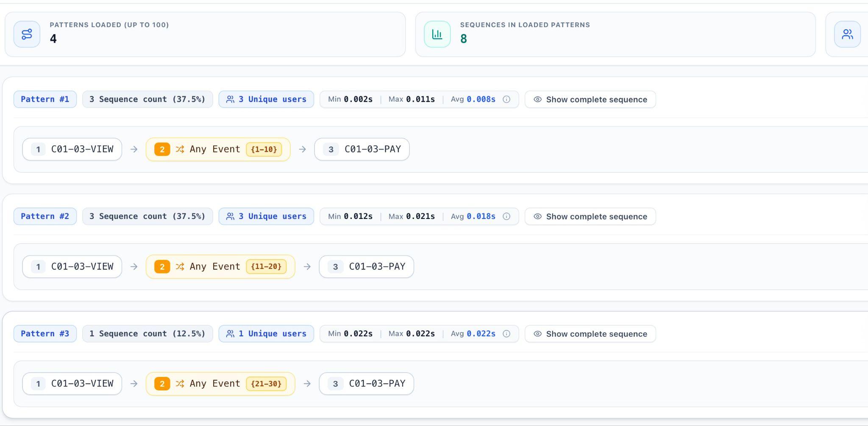
Task: Click info icon beside Avg 0.008s
Action: (506, 100)
